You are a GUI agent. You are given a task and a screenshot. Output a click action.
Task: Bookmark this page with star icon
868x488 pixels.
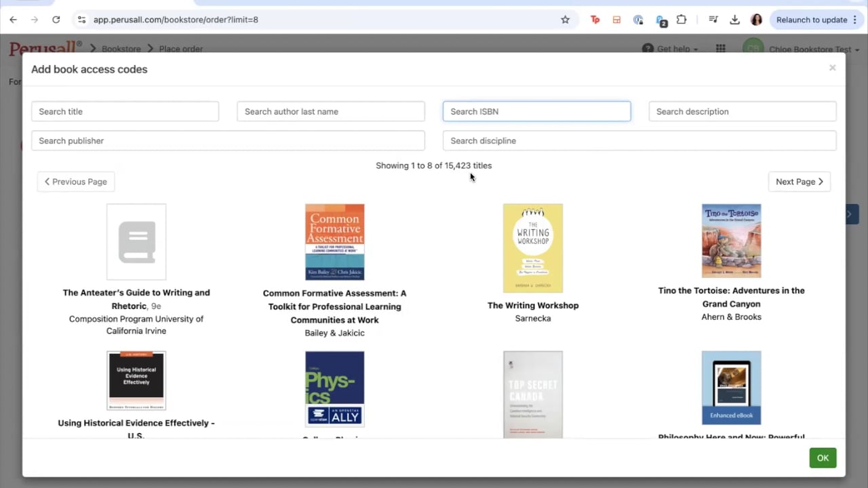[565, 20]
